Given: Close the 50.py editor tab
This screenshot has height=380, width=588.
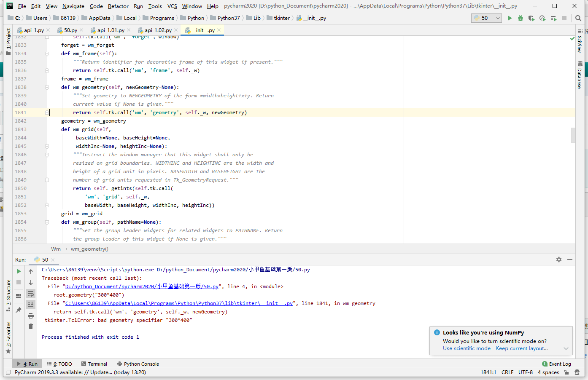Looking at the screenshot, I should (81, 30).
